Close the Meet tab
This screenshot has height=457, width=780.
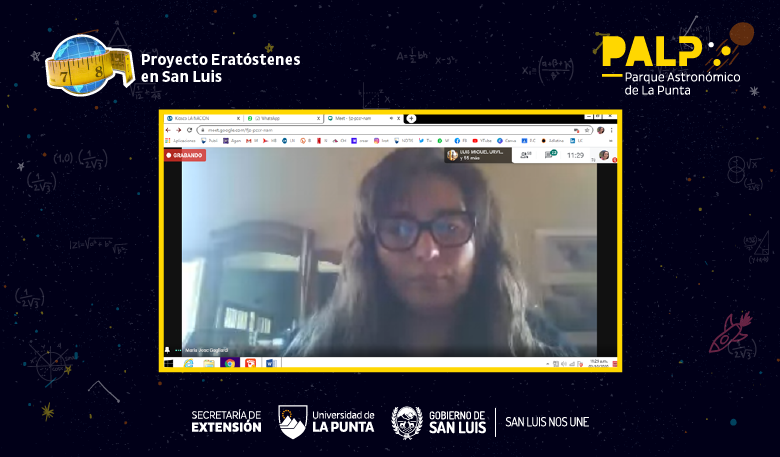[x=398, y=118]
